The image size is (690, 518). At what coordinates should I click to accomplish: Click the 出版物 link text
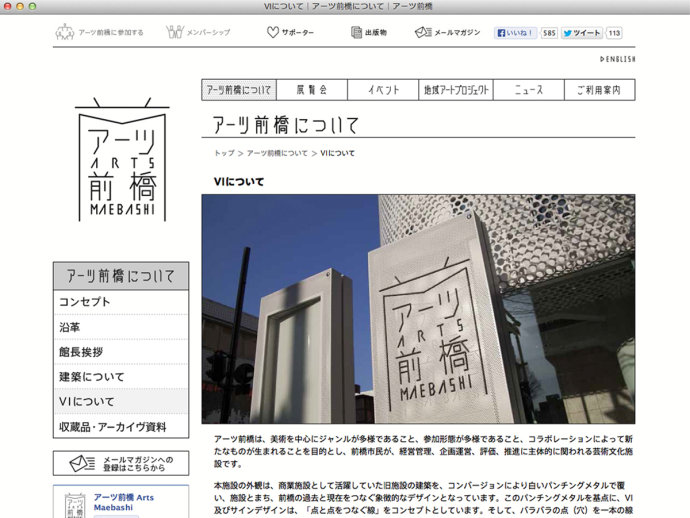(376, 33)
